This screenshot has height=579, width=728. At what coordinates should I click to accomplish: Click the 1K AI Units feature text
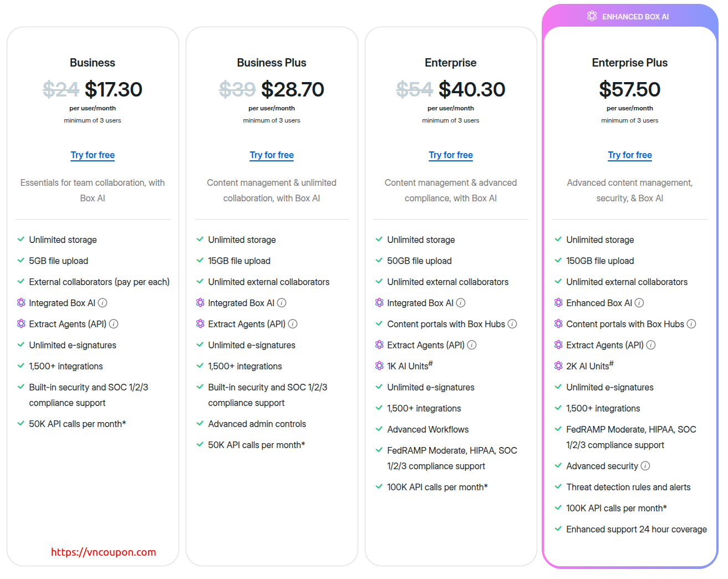coord(409,366)
